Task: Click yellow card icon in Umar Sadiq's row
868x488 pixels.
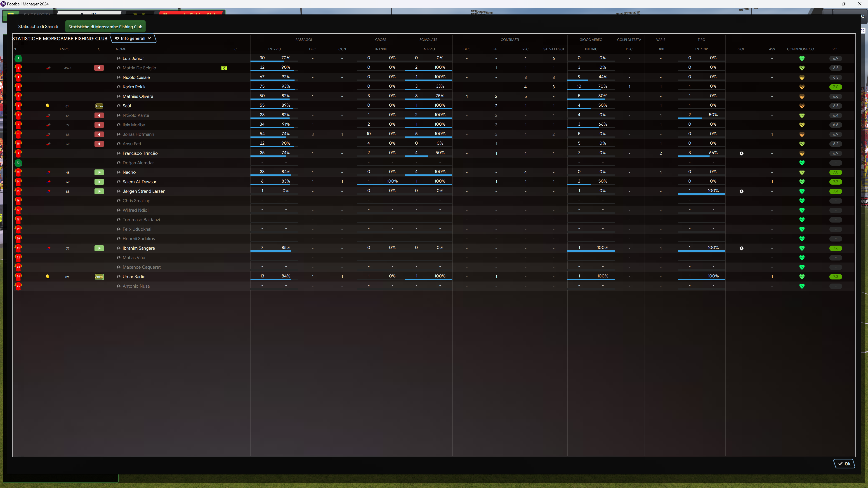Action: tap(47, 277)
